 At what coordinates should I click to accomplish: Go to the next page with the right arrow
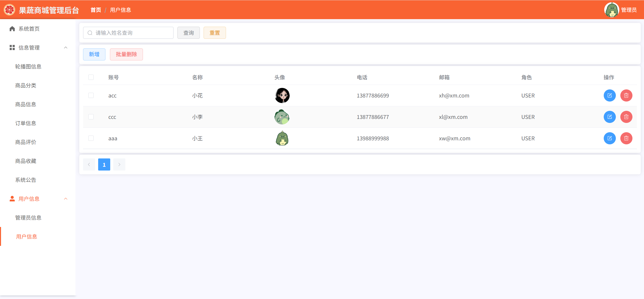[119, 164]
